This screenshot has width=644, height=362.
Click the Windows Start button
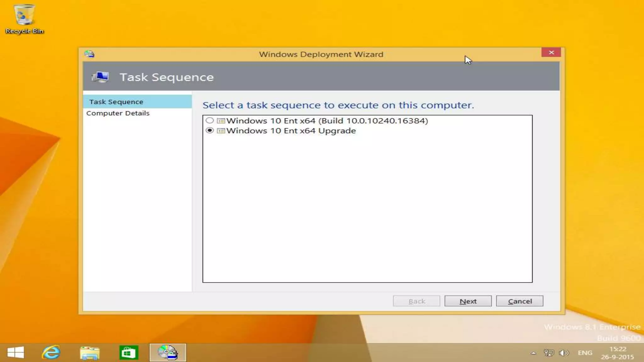click(15, 352)
